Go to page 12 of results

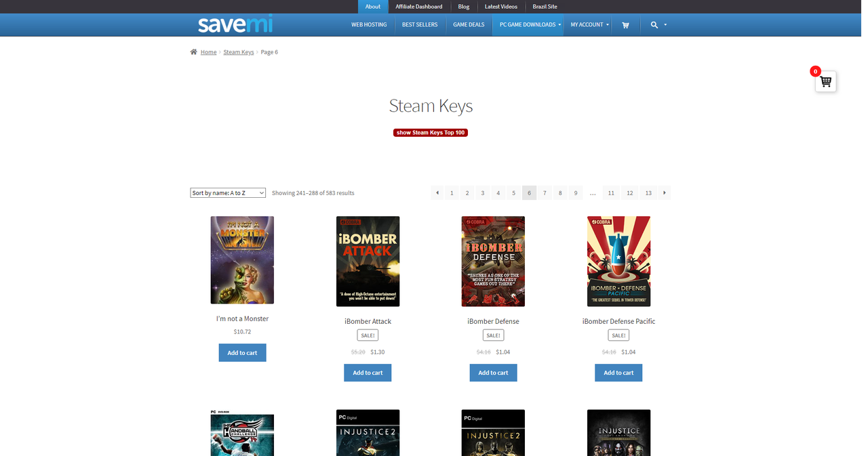(630, 193)
